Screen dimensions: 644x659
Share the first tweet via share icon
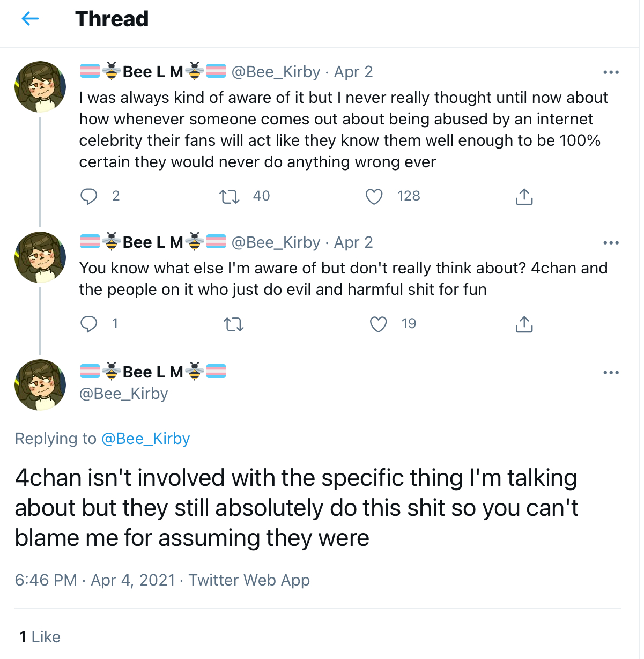point(524,197)
